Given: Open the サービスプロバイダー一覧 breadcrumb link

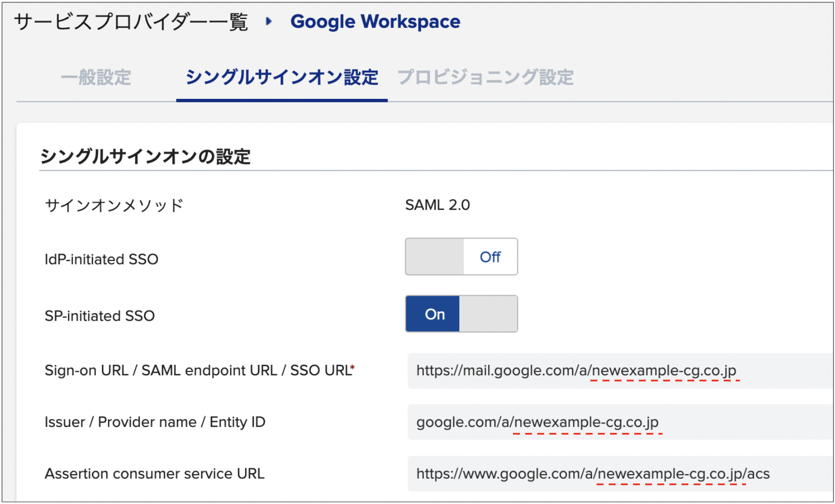Looking at the screenshot, I should (131, 22).
